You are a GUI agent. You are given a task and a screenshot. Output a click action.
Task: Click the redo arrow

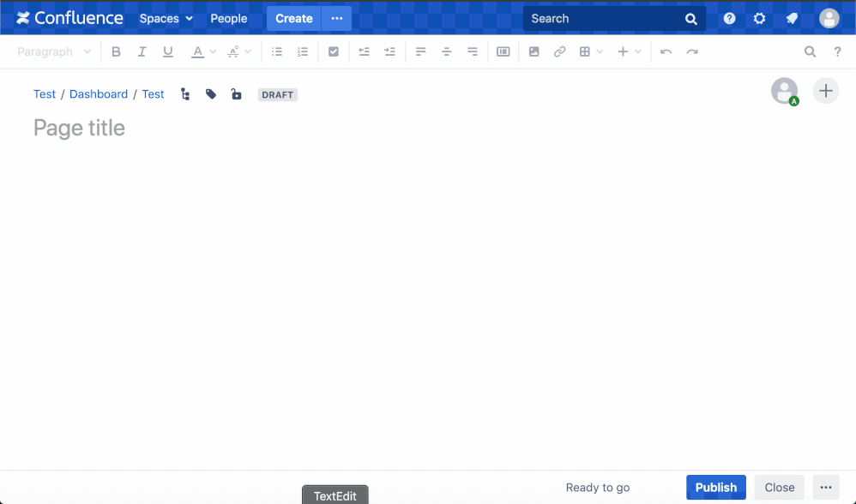[692, 51]
